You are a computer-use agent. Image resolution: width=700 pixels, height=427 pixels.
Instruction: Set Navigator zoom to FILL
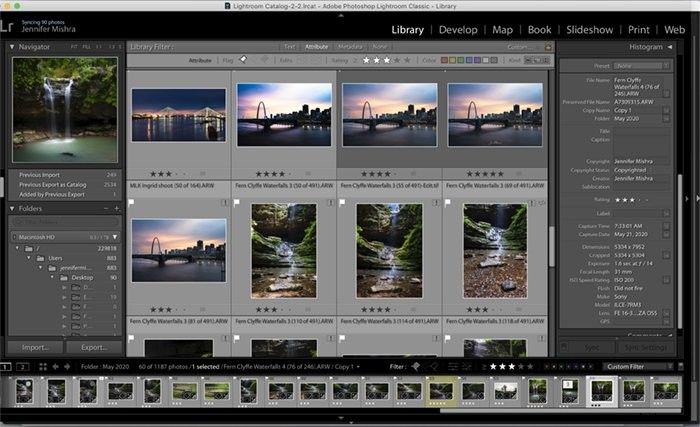click(x=87, y=47)
